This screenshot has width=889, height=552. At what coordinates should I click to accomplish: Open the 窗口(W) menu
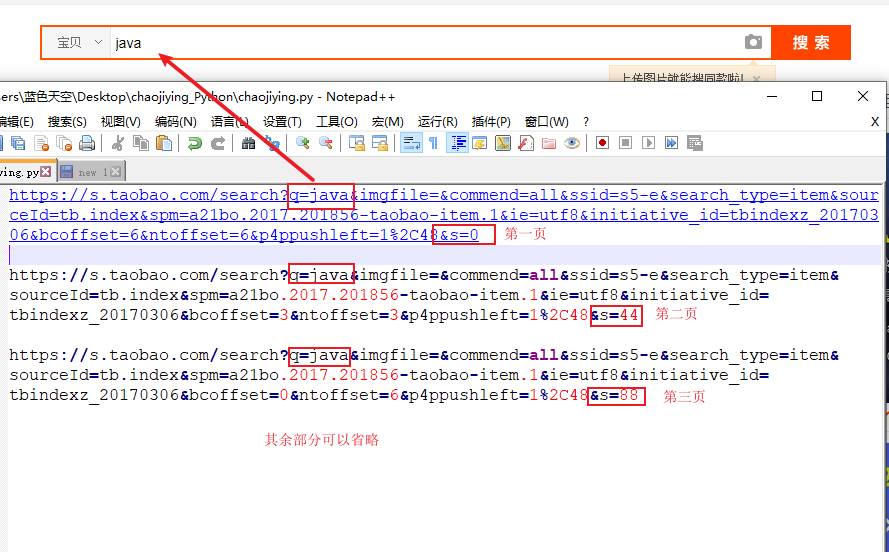coord(547,122)
